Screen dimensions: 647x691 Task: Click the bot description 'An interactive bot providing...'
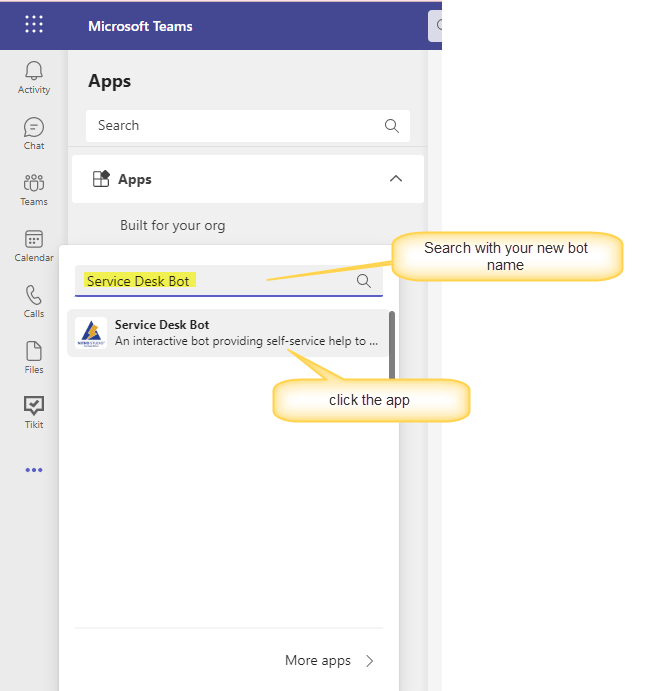pos(246,341)
